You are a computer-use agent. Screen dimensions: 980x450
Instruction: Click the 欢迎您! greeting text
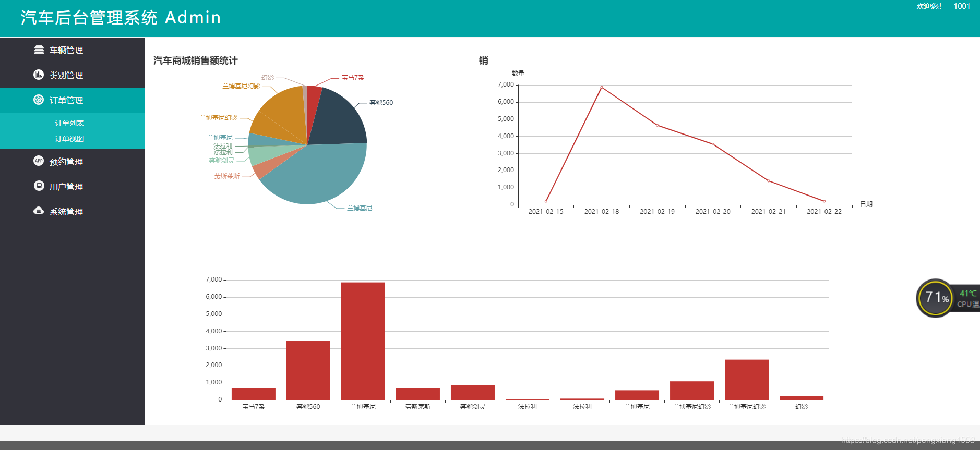click(x=929, y=6)
